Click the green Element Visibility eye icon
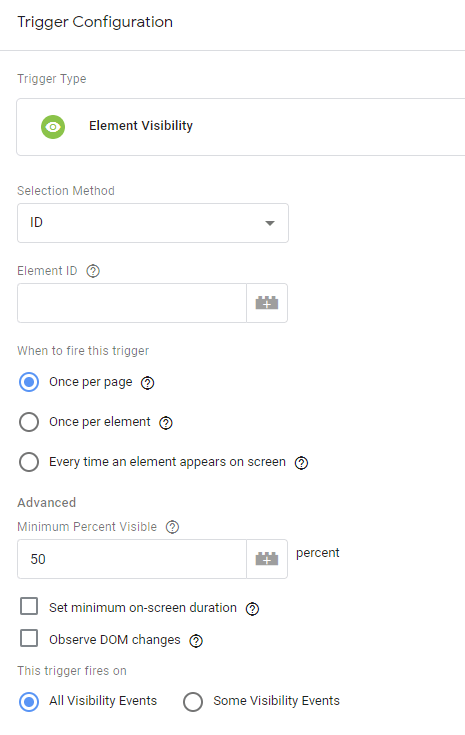The image size is (465, 735). tap(53, 127)
